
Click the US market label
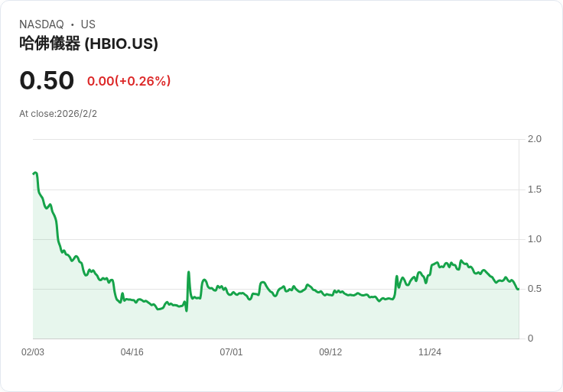coord(88,24)
